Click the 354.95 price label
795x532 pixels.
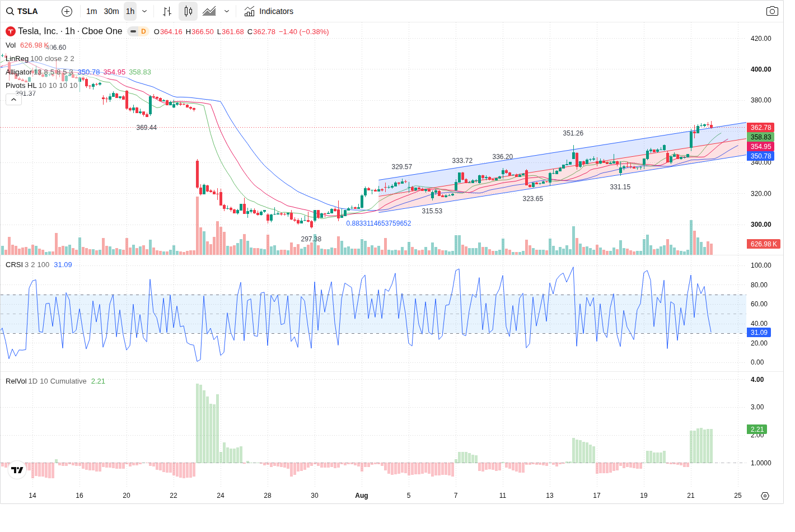coord(761,147)
